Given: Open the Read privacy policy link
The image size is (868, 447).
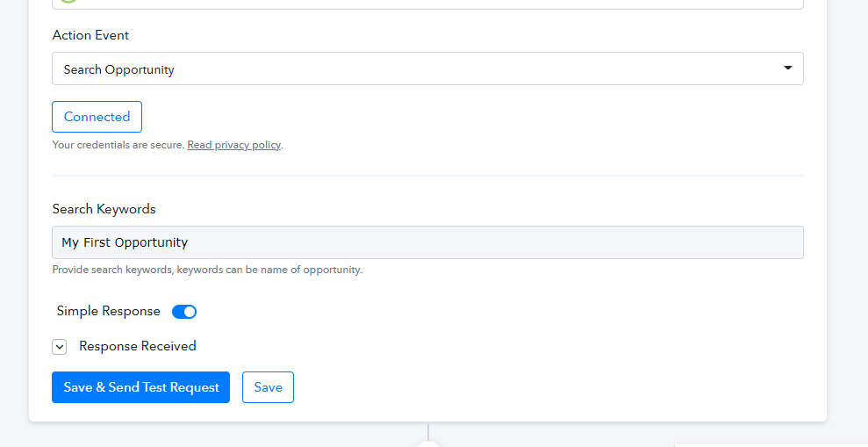Looking at the screenshot, I should pyautogui.click(x=233, y=145).
